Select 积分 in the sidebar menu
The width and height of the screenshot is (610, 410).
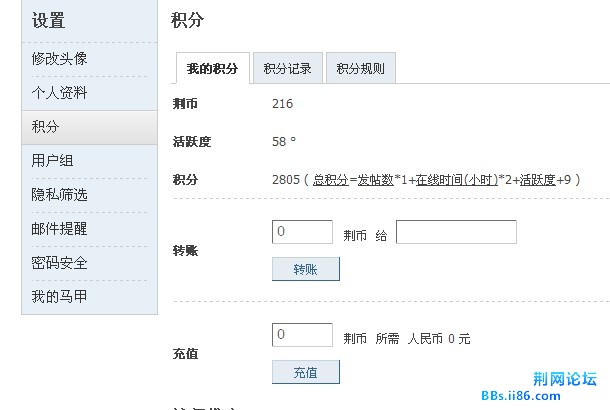[x=89, y=127]
